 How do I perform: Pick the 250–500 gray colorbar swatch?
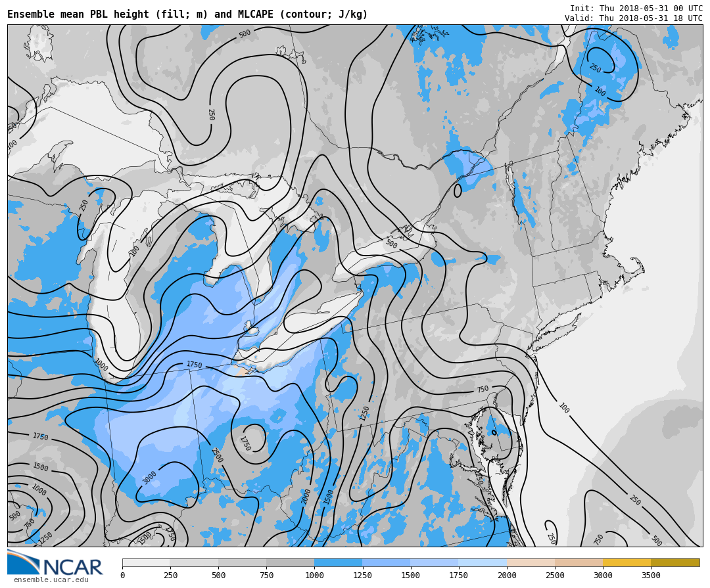(x=194, y=562)
